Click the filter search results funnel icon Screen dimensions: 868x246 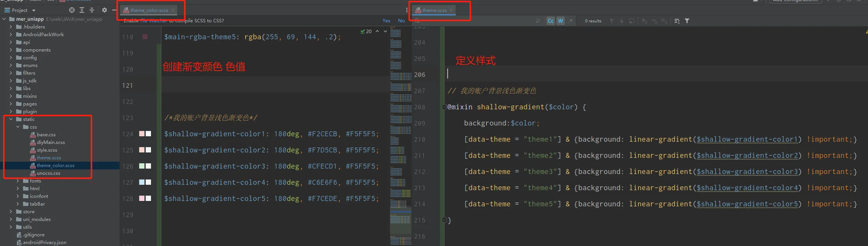(687, 21)
